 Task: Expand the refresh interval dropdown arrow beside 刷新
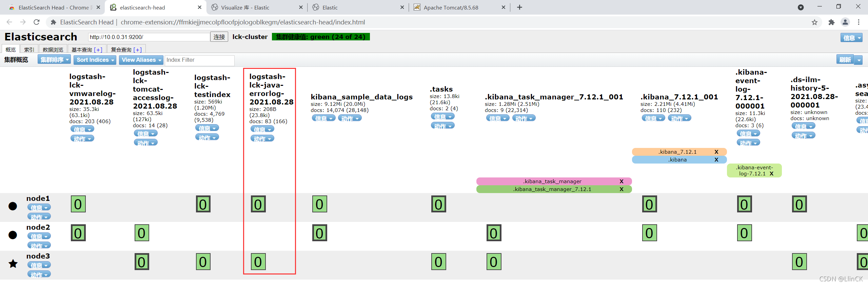859,60
